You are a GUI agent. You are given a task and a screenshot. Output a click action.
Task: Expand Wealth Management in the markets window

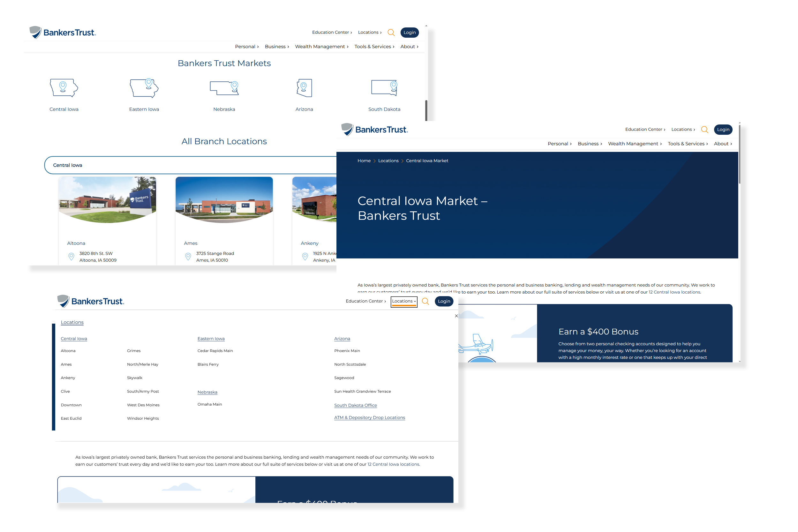pyautogui.click(x=322, y=47)
